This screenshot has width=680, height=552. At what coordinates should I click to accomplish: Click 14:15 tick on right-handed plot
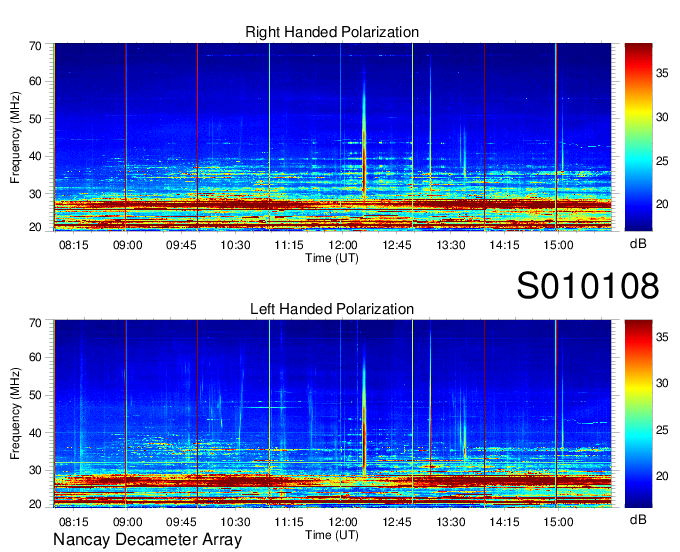[x=504, y=245]
